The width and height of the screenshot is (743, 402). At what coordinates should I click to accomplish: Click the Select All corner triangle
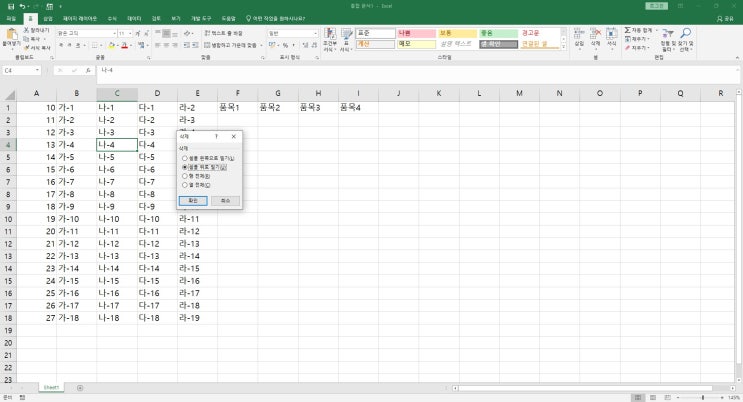(x=9, y=94)
